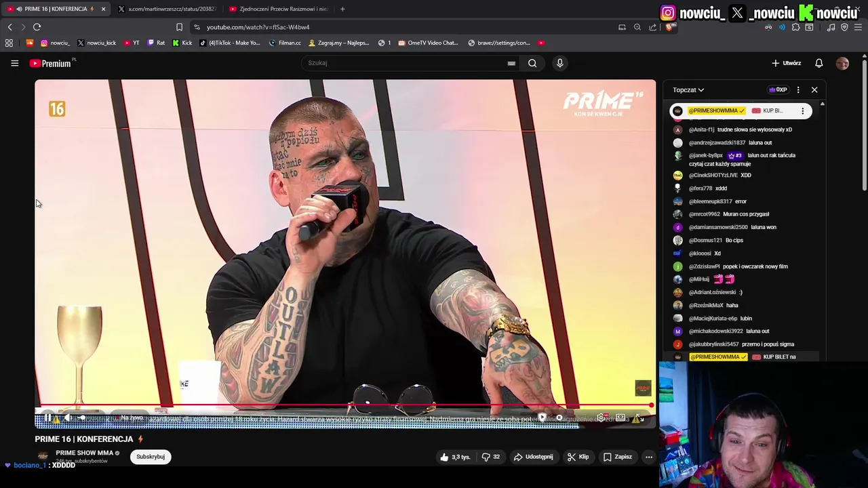Start voice search with microphone icon
868x488 pixels.
point(559,63)
